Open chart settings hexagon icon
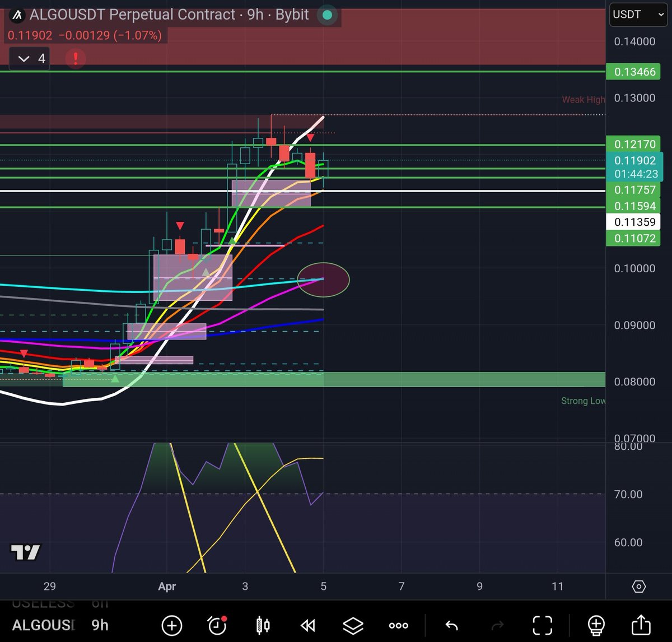 click(x=639, y=587)
